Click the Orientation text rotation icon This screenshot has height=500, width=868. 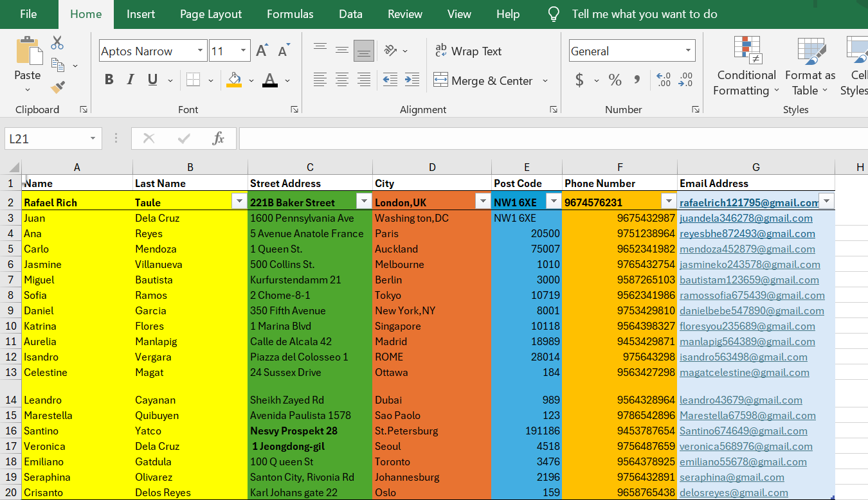(x=391, y=50)
